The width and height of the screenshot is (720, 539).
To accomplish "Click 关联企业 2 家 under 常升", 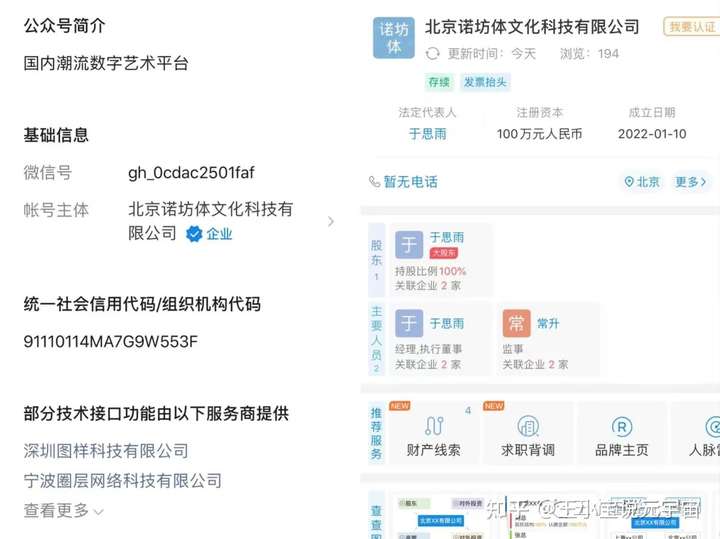I will tap(535, 365).
